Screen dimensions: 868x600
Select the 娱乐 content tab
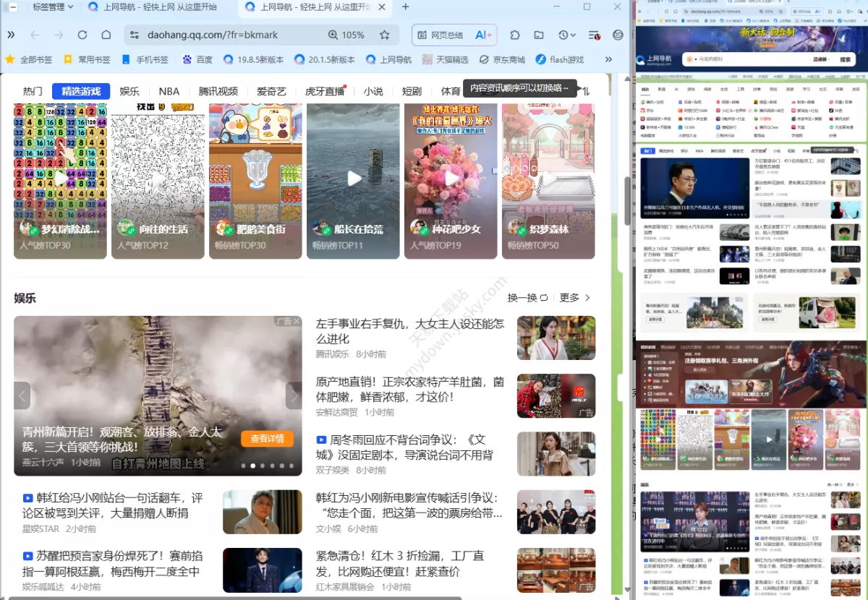(129, 91)
